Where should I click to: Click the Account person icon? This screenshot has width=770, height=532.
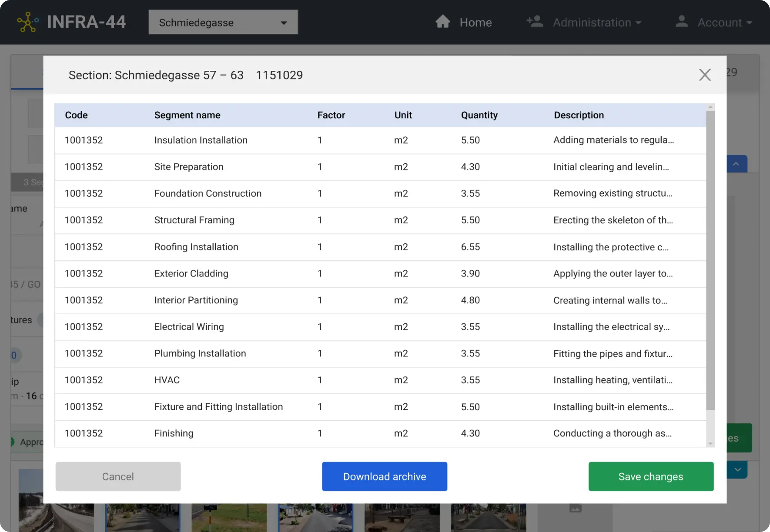point(681,22)
